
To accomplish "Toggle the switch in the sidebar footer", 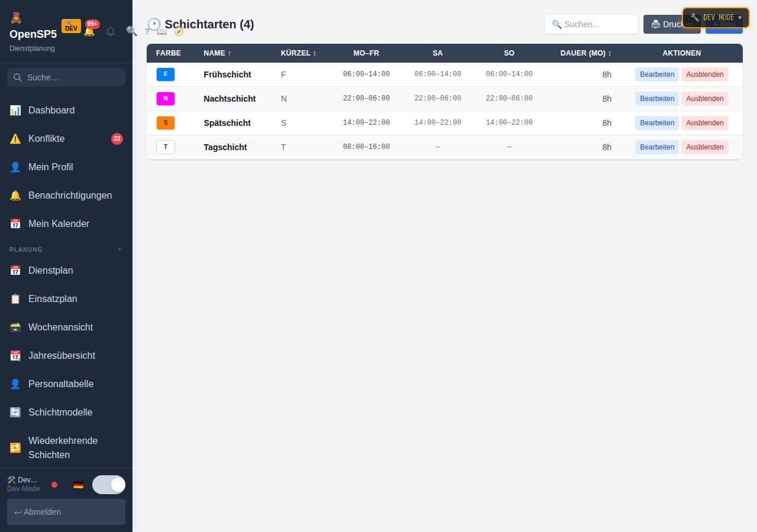I will pos(109,485).
